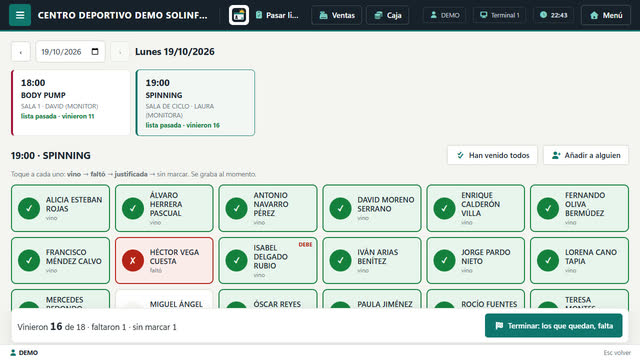This screenshot has height=360, width=640.
Task: Click the check icon in Han venido todos
Action: tap(460, 155)
